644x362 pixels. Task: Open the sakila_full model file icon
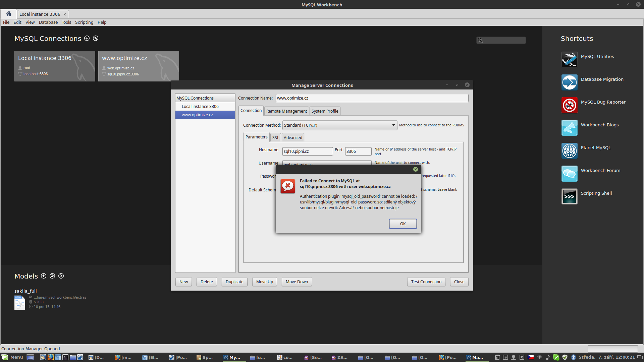coord(19,303)
